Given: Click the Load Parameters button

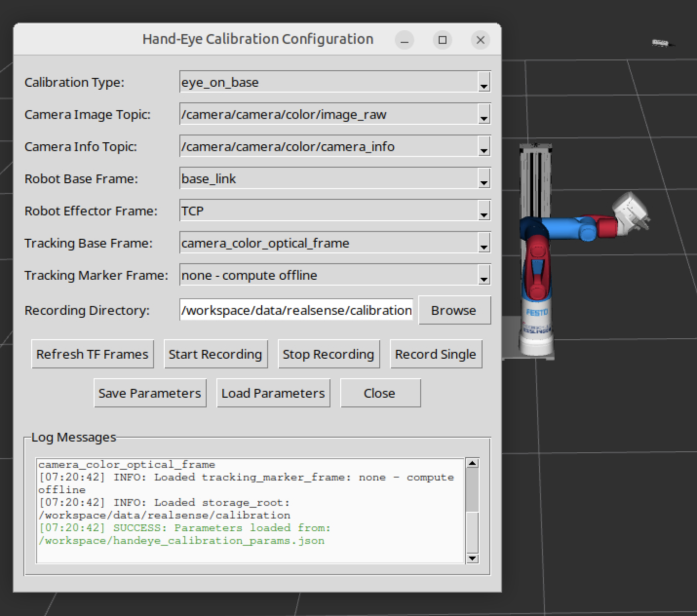Looking at the screenshot, I should (x=273, y=393).
